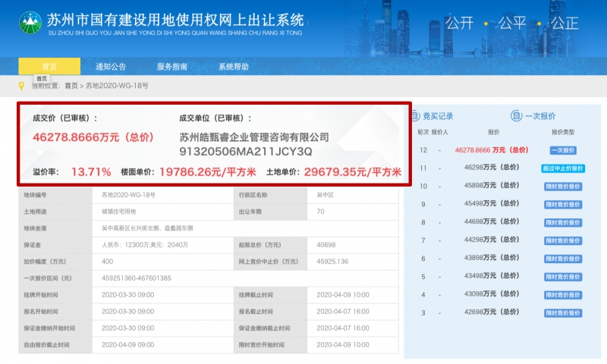
Task: Open 系统帮助 in the navigation bar
Action: [234, 67]
